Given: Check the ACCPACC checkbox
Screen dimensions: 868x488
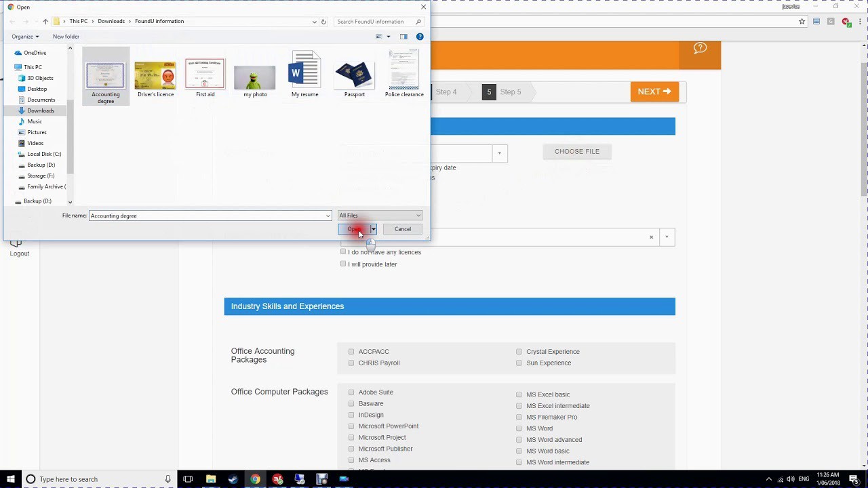Looking at the screenshot, I should point(351,352).
